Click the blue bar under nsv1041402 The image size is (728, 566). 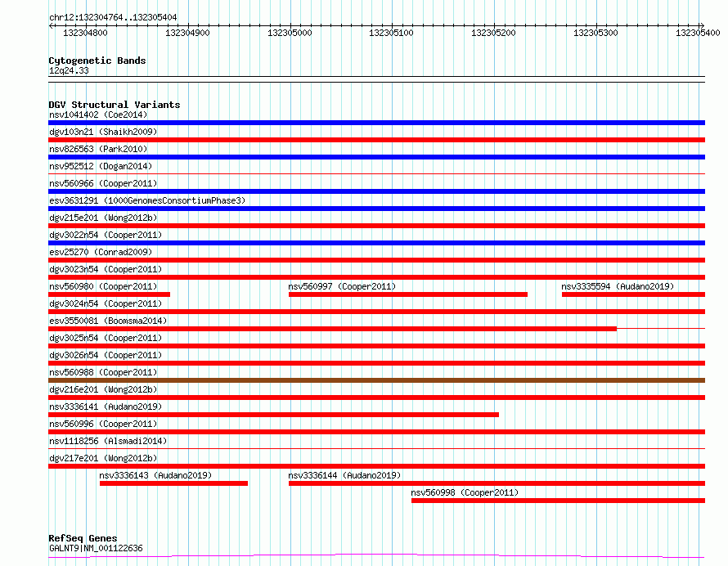point(376,123)
